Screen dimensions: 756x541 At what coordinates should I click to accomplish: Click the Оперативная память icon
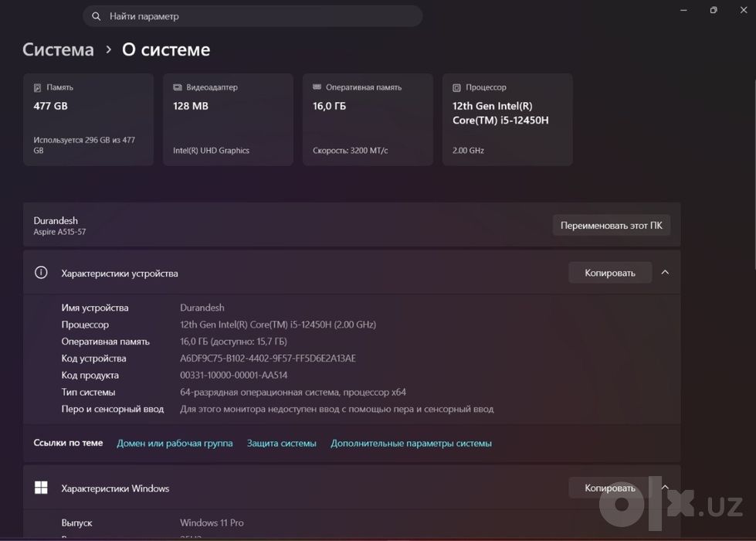317,87
